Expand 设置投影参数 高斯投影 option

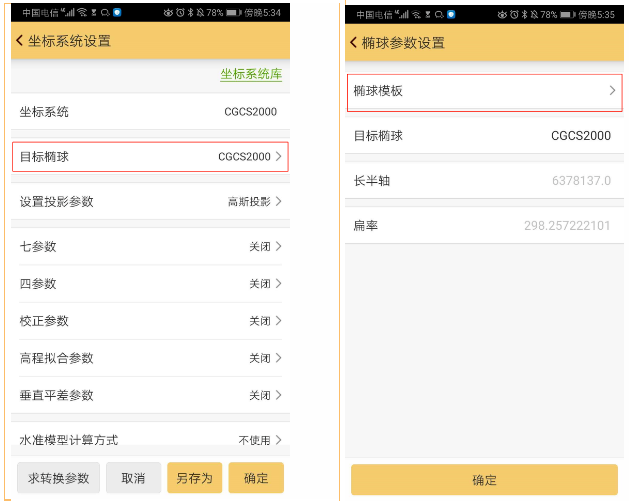pos(150,202)
